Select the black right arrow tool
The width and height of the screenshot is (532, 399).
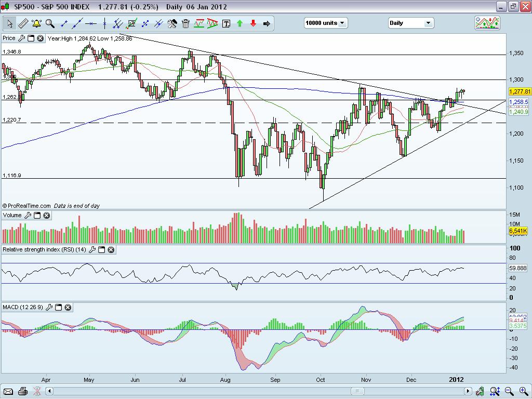coord(267,23)
